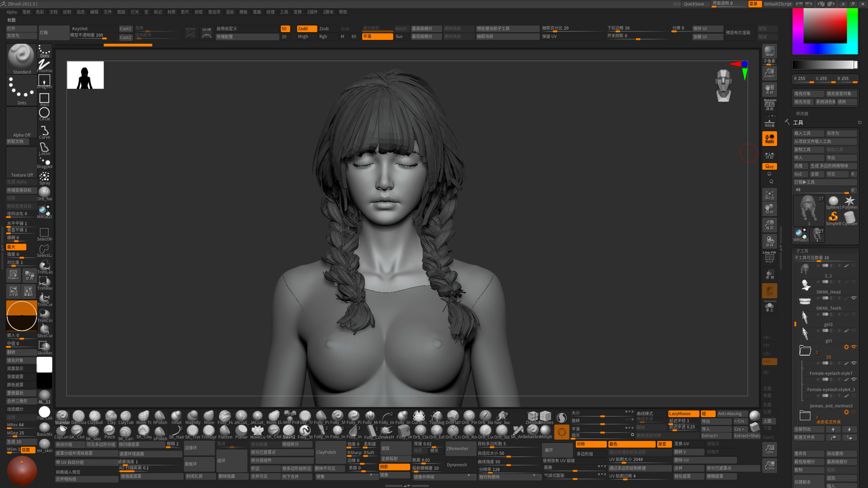Expand the 未命名文件夹 folder
The height and width of the screenshot is (488, 868).
coord(805,415)
